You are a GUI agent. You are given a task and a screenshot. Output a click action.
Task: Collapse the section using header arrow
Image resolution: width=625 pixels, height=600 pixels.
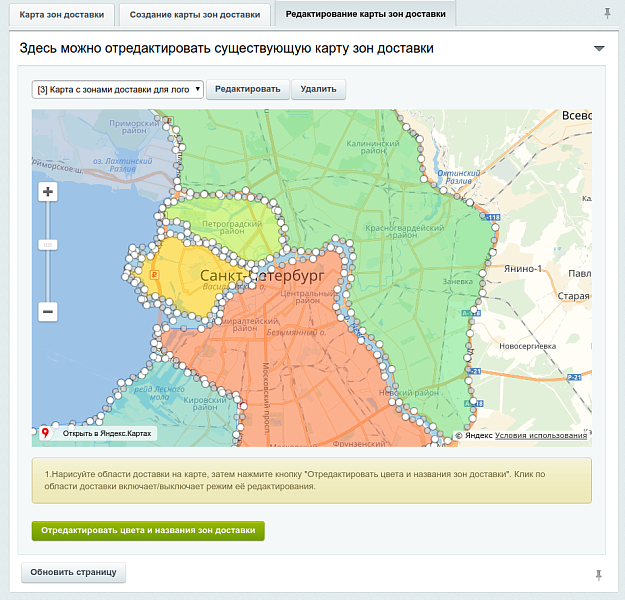pyautogui.click(x=599, y=48)
